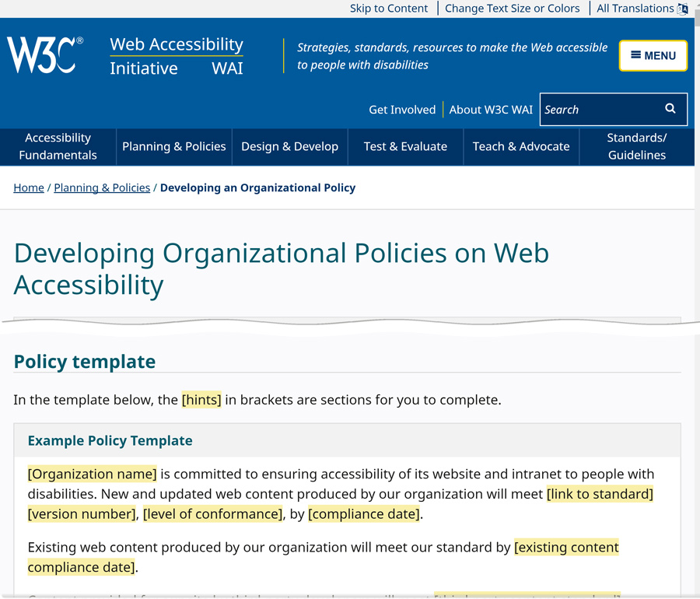Screen dimensions: 700x599
Task: Click the Web Accessibility Initiative WAI title
Action: coord(176,54)
